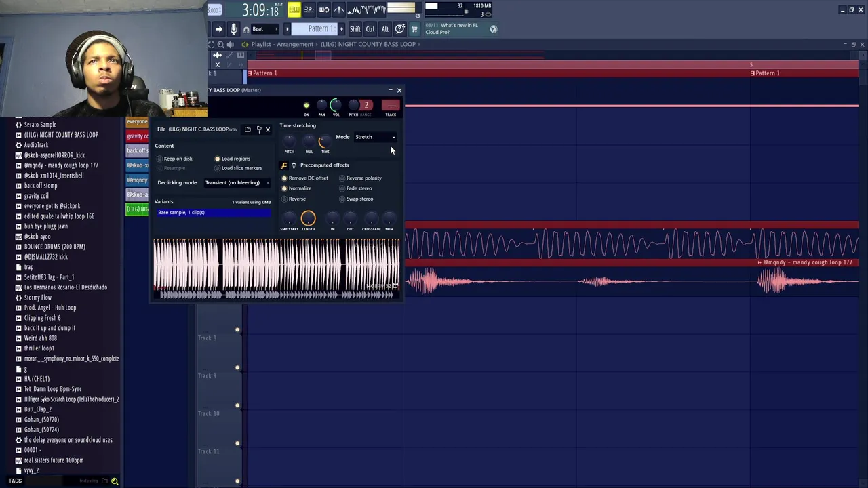
Task: Toggle Normalize option
Action: [x=296, y=188]
